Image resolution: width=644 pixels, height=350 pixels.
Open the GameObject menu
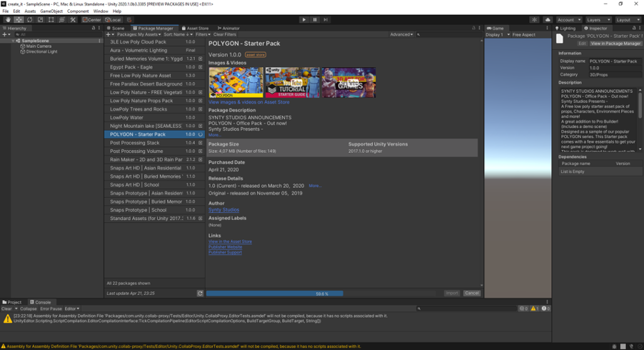[51, 11]
